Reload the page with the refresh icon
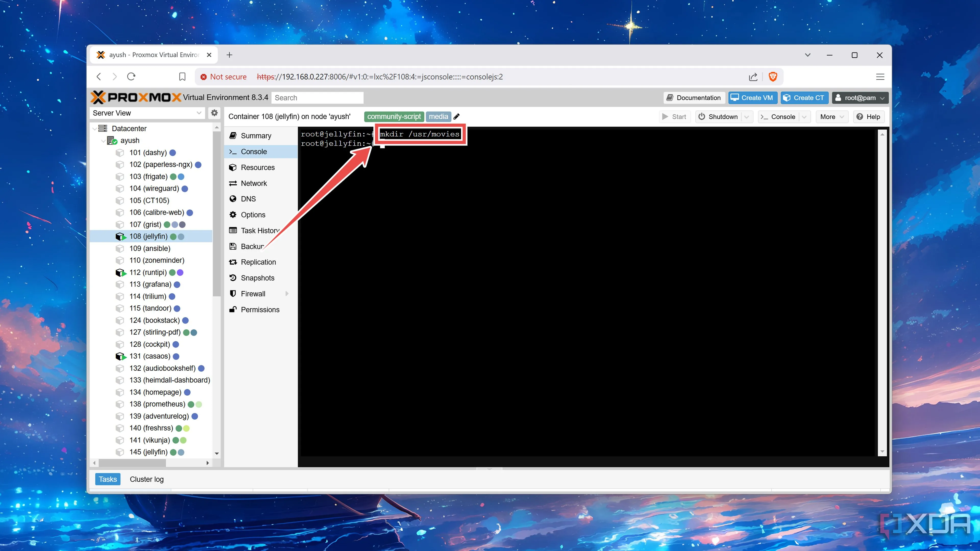Screen dimensions: 980x551 pyautogui.click(x=131, y=77)
